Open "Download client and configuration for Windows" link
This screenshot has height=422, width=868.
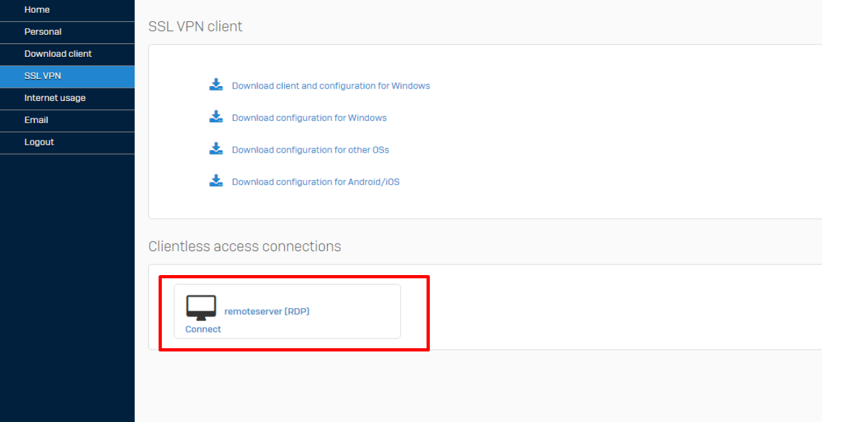(x=331, y=85)
